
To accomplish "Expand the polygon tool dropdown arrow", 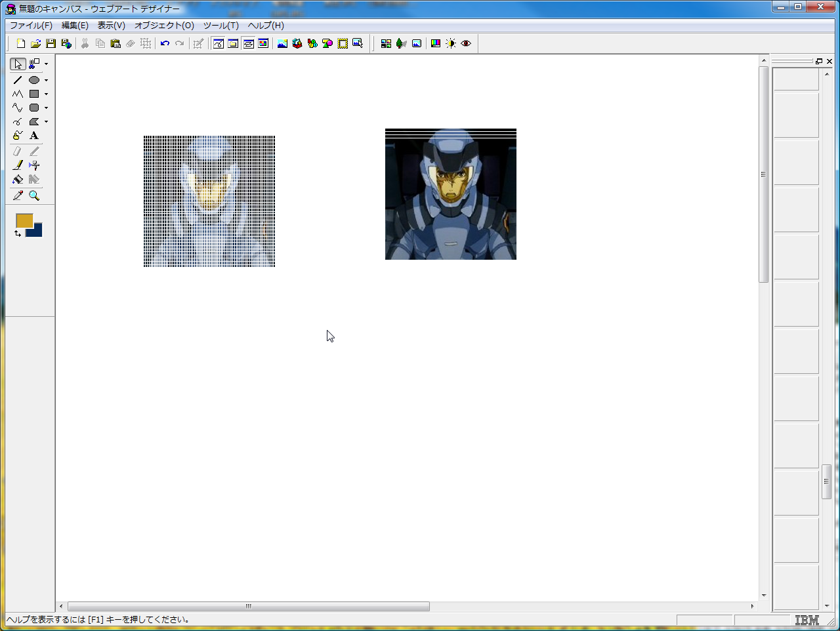I will [x=46, y=122].
